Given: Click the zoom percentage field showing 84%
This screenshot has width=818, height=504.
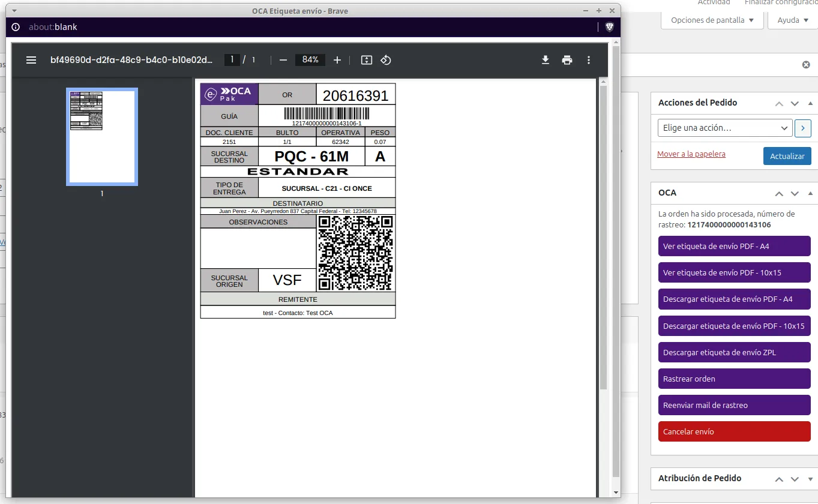Looking at the screenshot, I should pyautogui.click(x=310, y=60).
